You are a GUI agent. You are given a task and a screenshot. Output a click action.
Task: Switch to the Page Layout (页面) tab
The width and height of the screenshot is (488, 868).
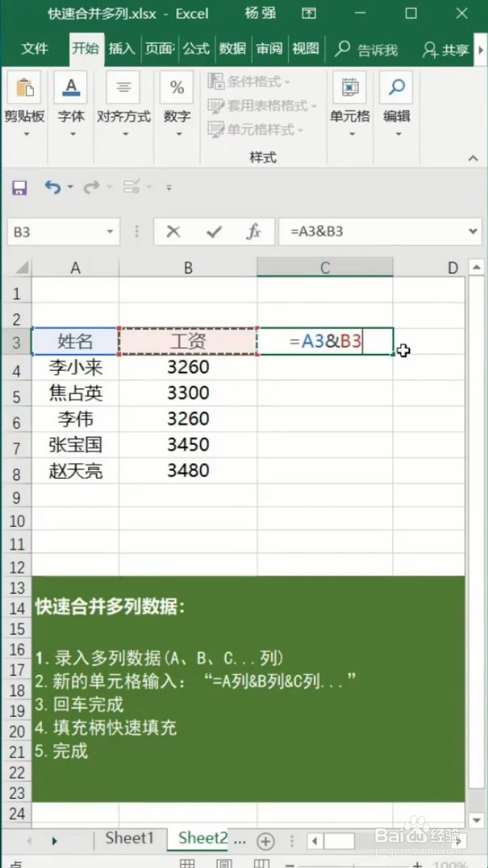[159, 49]
